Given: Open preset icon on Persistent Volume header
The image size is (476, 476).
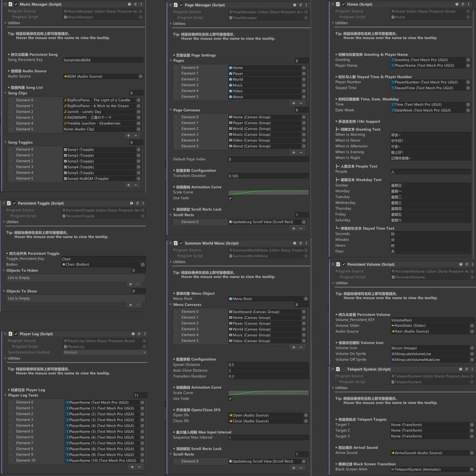Looking at the screenshot, I should pyautogui.click(x=467, y=264).
